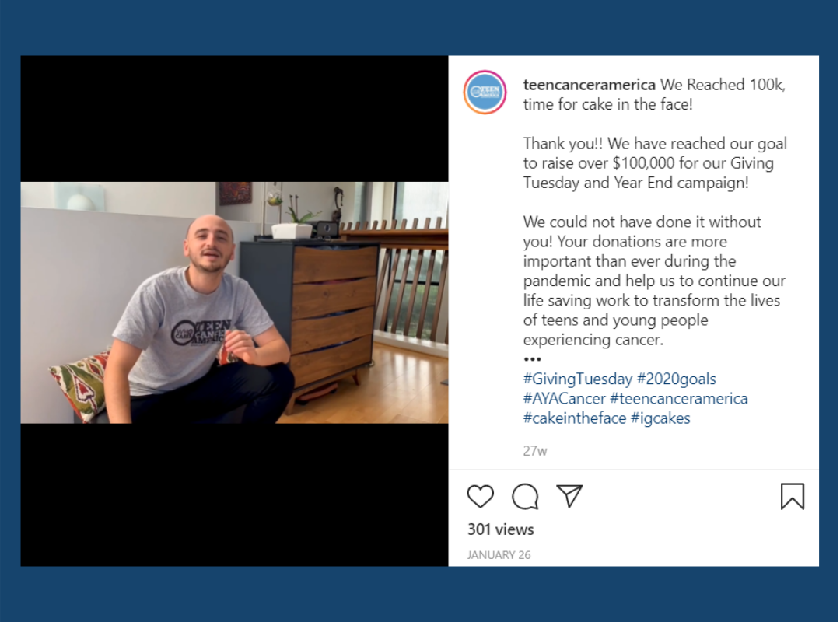Image resolution: width=840 pixels, height=622 pixels.
Task: Save post with bookmark icon
Action: [793, 496]
